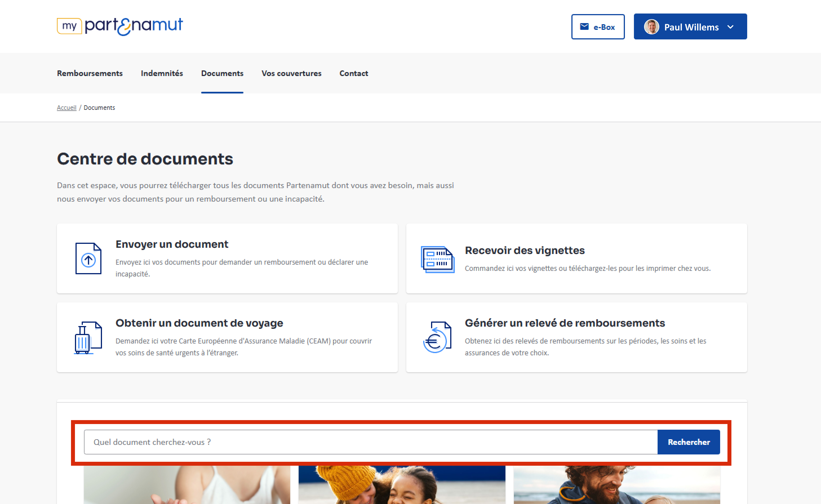This screenshot has height=504, width=821.
Task: Focus the Quel document cherchez-vous search field
Action: point(370,442)
